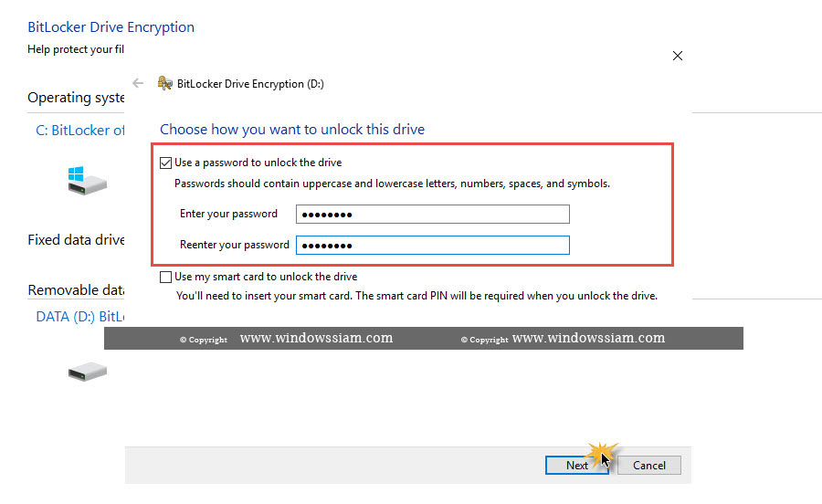This screenshot has height=504, width=822.
Task: Click the Help protect your files text
Action: coord(76,49)
